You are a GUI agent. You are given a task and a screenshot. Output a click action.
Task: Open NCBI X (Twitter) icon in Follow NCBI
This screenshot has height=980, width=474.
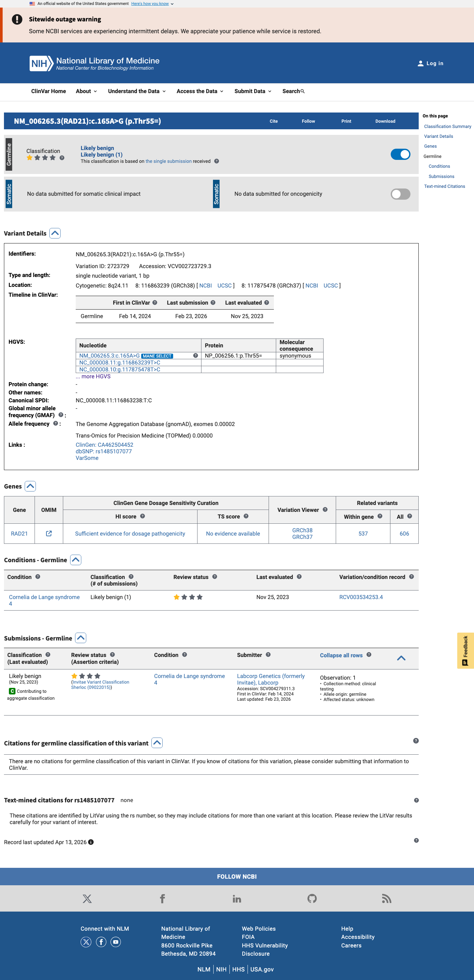[x=87, y=899]
